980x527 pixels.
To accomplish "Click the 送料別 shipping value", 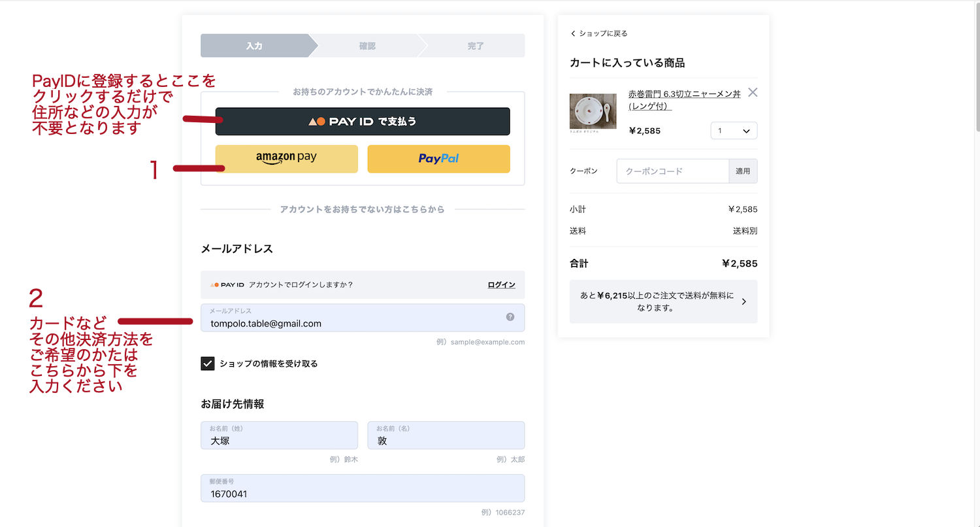I will pyautogui.click(x=745, y=231).
